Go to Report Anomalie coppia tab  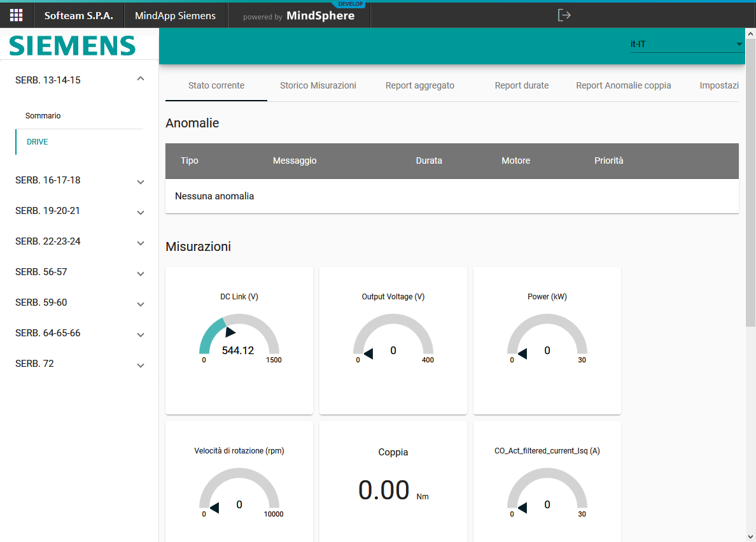(x=624, y=85)
